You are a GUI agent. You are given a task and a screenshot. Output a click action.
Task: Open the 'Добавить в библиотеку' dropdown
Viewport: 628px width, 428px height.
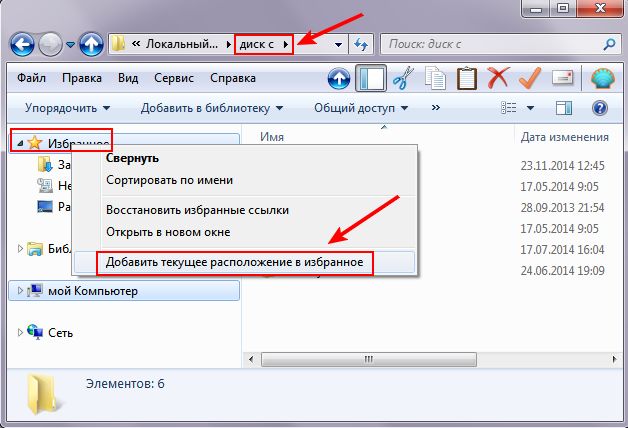pos(212,108)
